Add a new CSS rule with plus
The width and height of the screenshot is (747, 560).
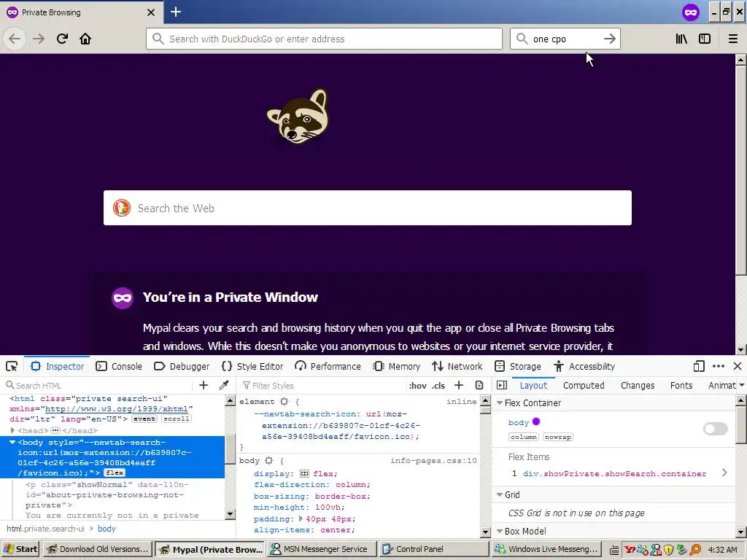tap(459, 385)
